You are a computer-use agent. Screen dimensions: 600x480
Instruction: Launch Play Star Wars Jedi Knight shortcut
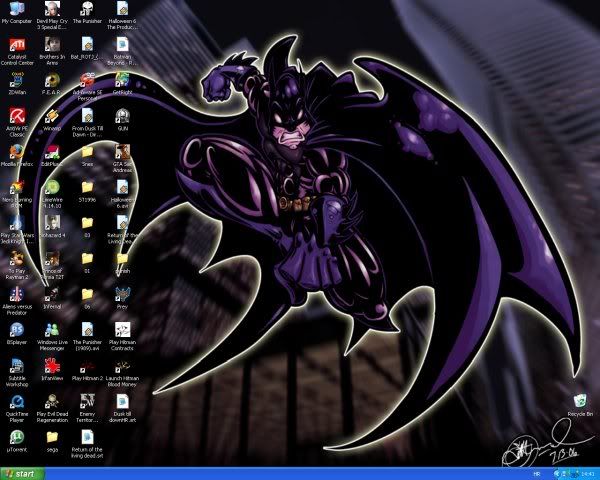tap(17, 230)
